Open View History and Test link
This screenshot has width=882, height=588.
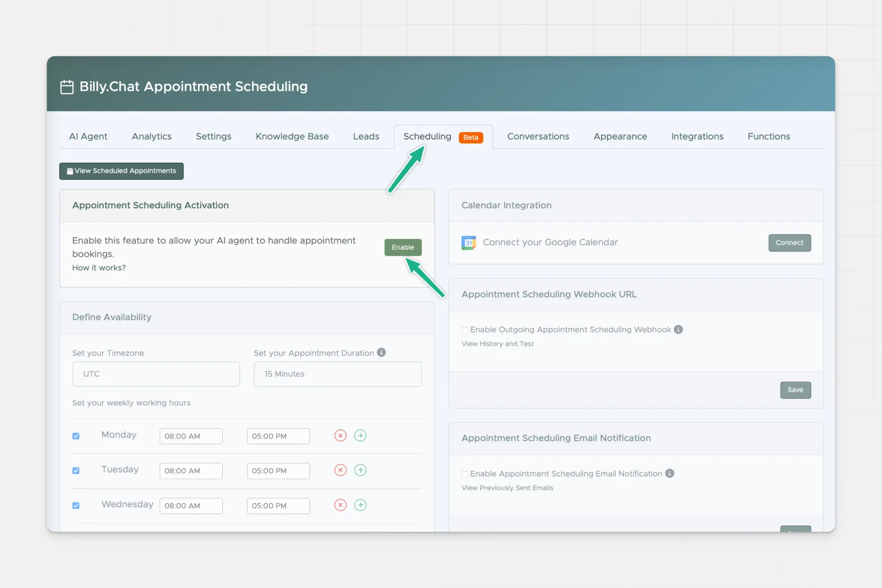[x=497, y=344]
